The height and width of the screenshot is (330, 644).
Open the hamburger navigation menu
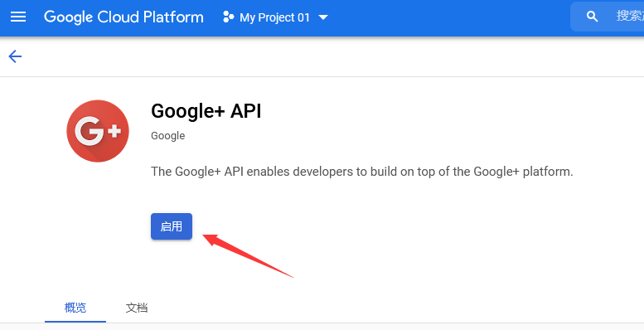click(18, 17)
